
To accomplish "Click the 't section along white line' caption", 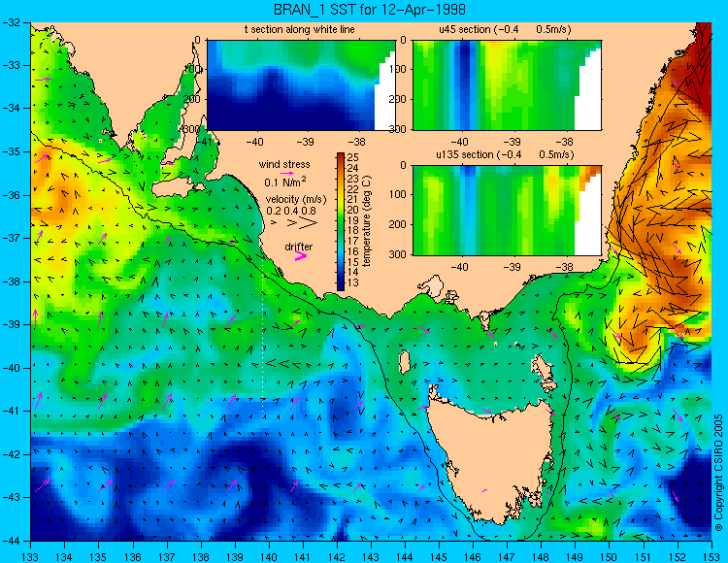I will pyautogui.click(x=300, y=29).
